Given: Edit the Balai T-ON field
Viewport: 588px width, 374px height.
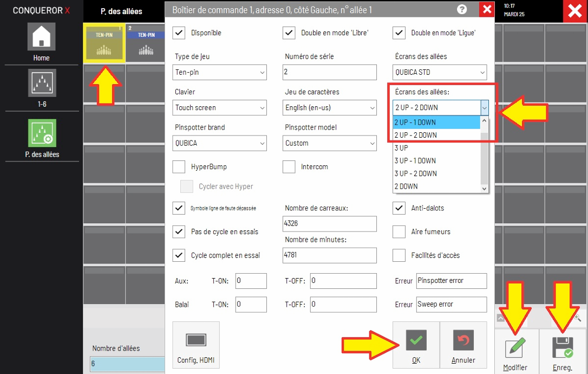Looking at the screenshot, I should (x=251, y=305).
